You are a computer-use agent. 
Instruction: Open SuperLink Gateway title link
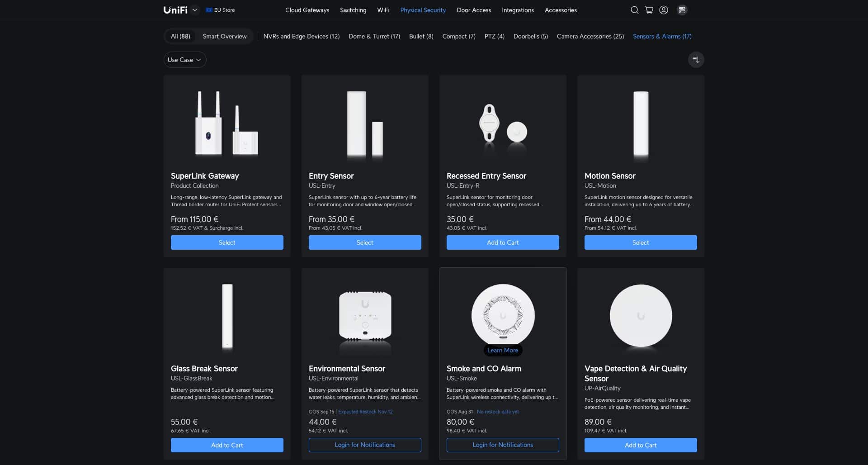tap(205, 176)
